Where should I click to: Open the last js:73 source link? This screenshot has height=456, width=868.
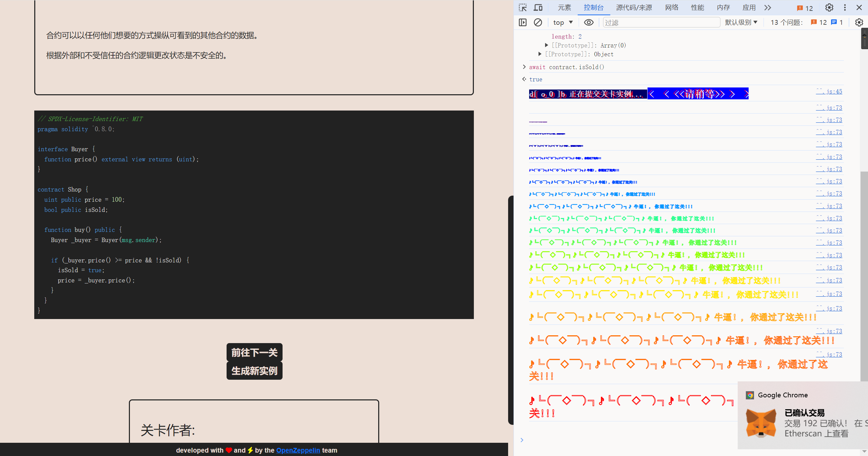click(x=829, y=355)
